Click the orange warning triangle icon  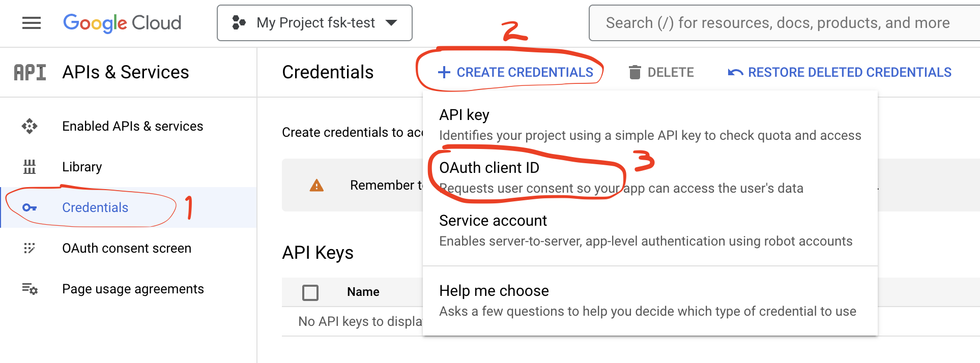pyautogui.click(x=316, y=186)
